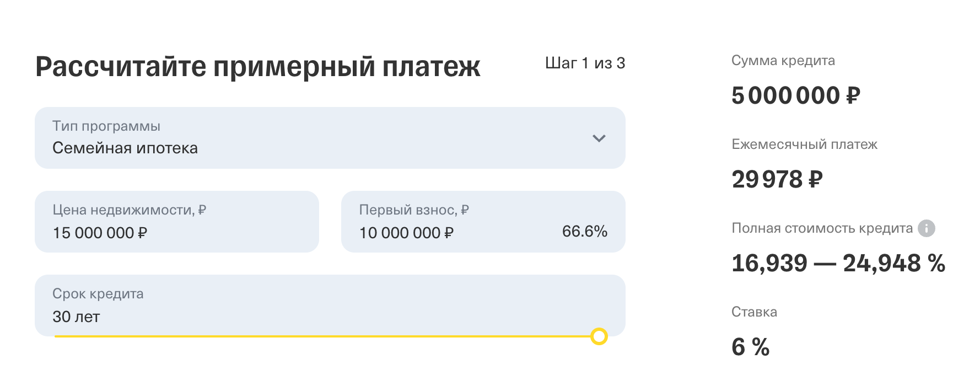
Task: Click the yellow slider handle for loan term
Action: 599,336
